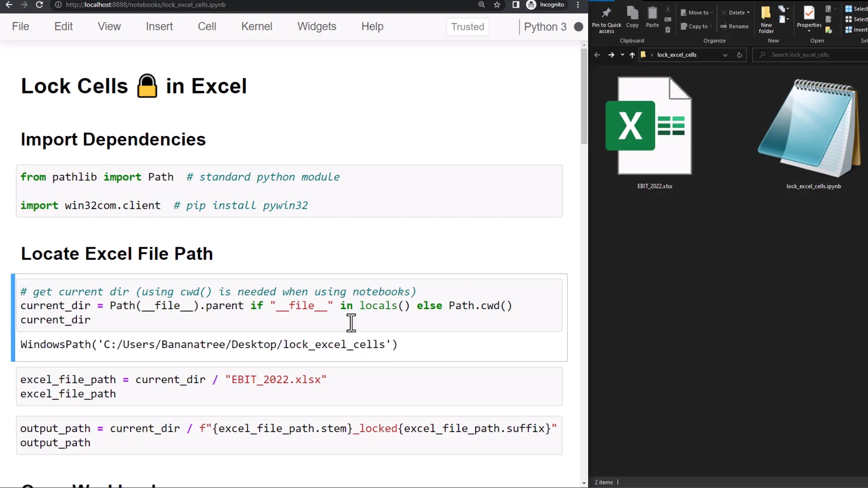Click the notebook vertical scrollbar thumb
This screenshot has height=488, width=868.
coord(584,96)
